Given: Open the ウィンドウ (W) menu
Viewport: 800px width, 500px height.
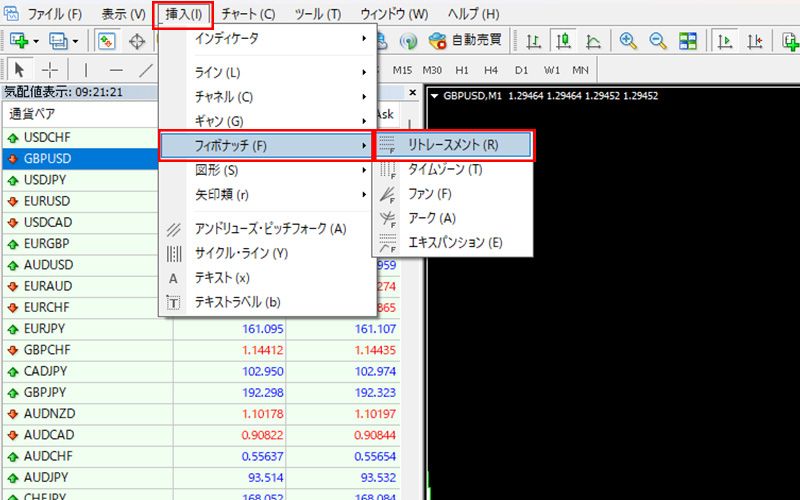Looking at the screenshot, I should [x=394, y=14].
